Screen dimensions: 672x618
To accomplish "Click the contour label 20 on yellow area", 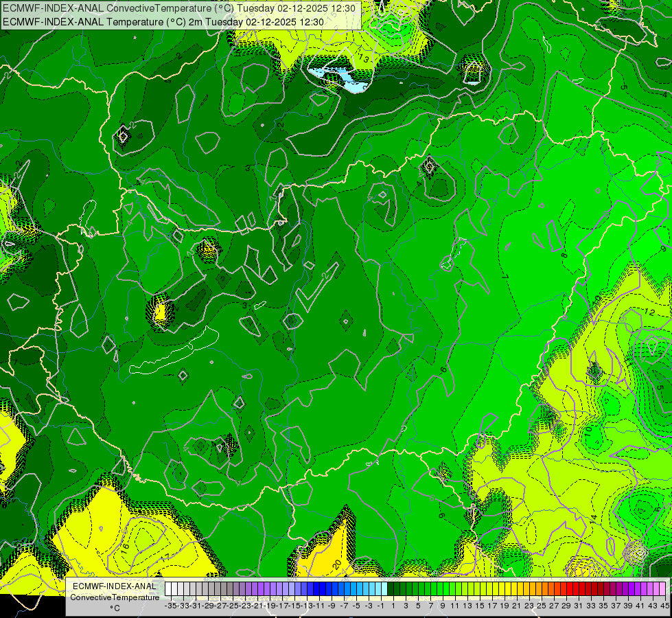I will pyautogui.click(x=337, y=563).
